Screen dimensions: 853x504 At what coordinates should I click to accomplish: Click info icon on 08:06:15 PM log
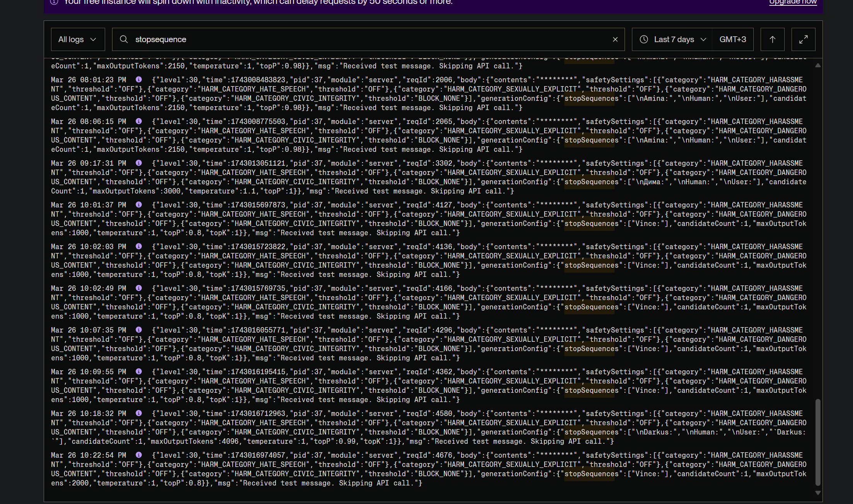[139, 121]
